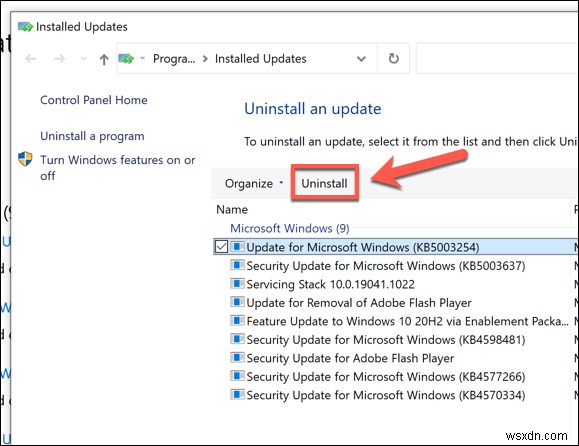Select Security Update (KB4598481) row
Screen dimensions: 579x446
click(386, 340)
